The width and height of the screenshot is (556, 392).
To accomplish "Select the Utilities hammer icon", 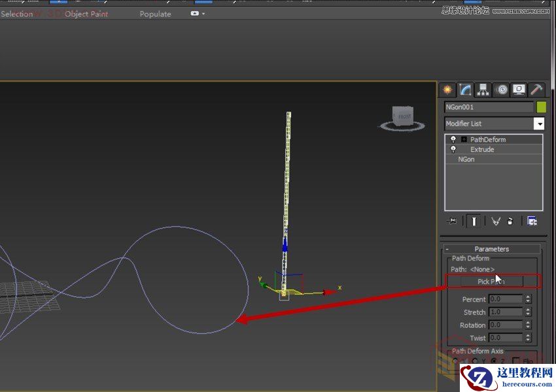I will (x=535, y=90).
